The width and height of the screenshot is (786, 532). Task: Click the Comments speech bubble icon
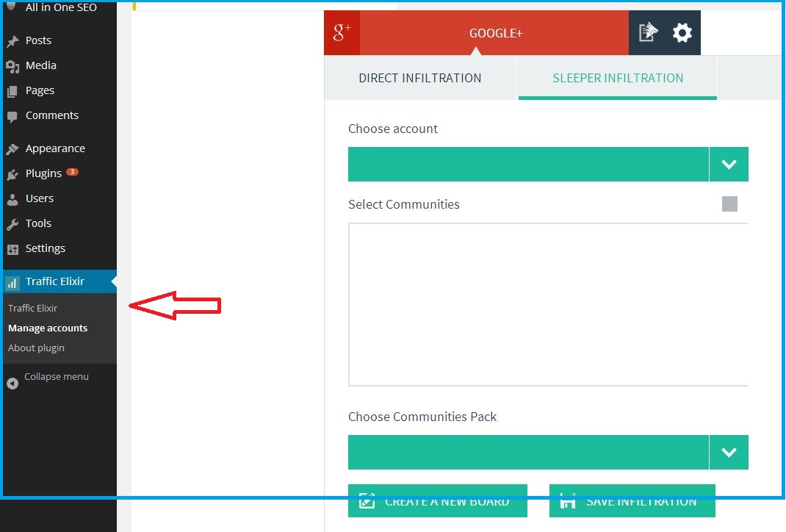(12, 117)
